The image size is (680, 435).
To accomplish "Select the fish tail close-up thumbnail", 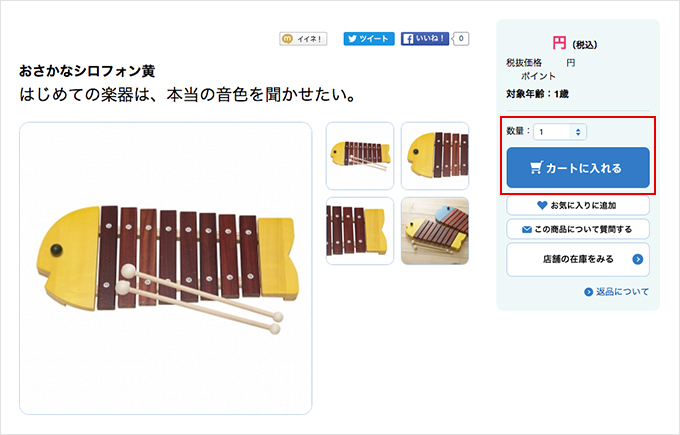I will (360, 231).
